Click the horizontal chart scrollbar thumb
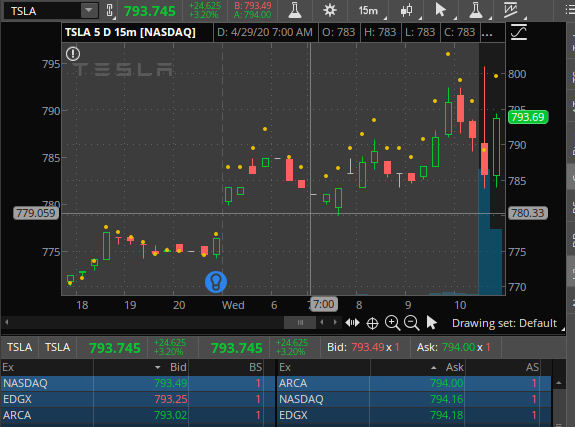 [300, 322]
